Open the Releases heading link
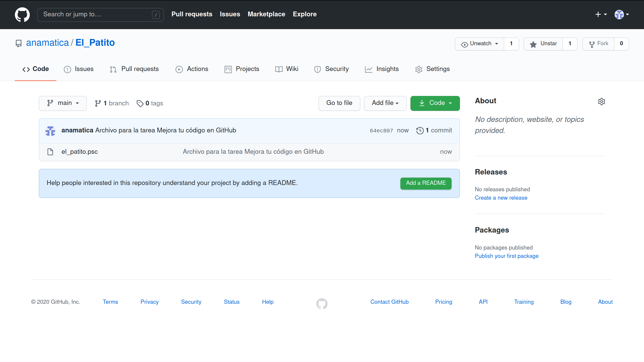Screen dimensions: 644x362 tap(491, 172)
